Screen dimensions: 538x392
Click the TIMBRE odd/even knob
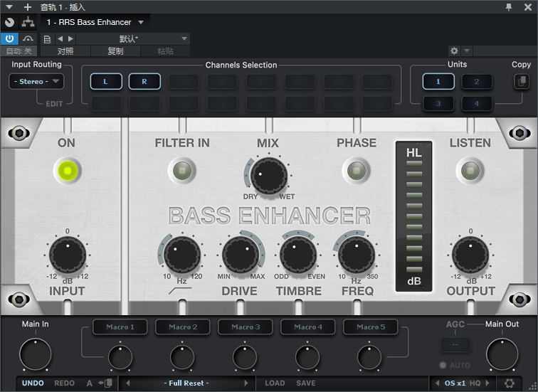[x=298, y=255]
